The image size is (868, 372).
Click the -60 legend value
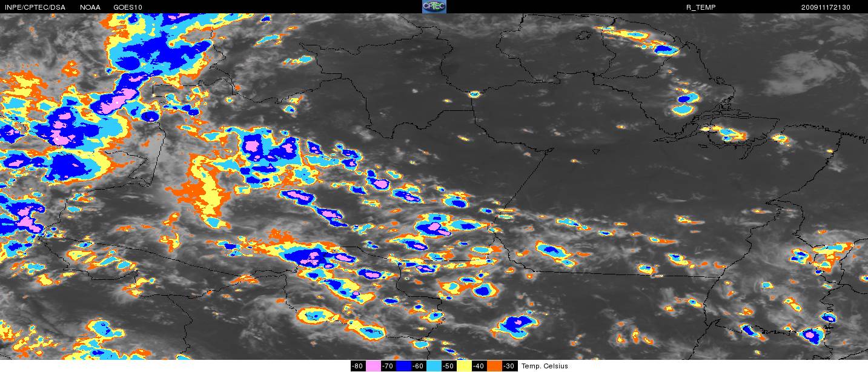tap(418, 366)
